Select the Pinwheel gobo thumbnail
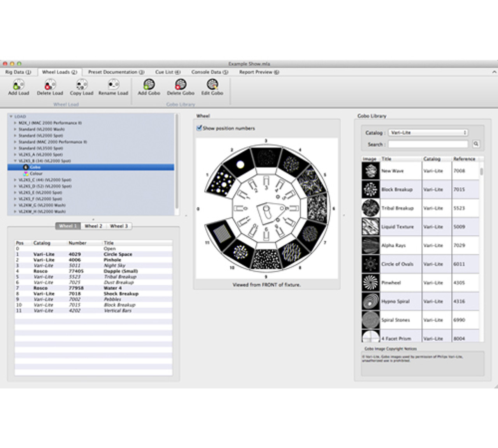The image size is (498, 448). coord(370,283)
